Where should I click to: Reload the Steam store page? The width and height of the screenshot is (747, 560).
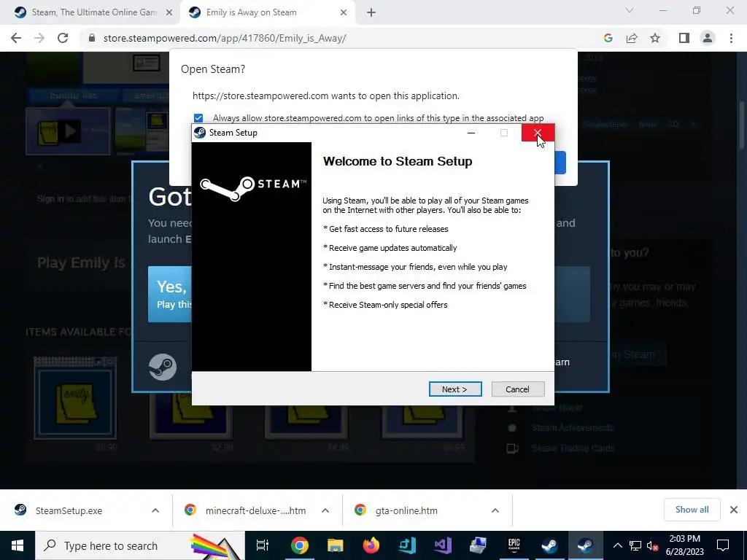(x=63, y=38)
